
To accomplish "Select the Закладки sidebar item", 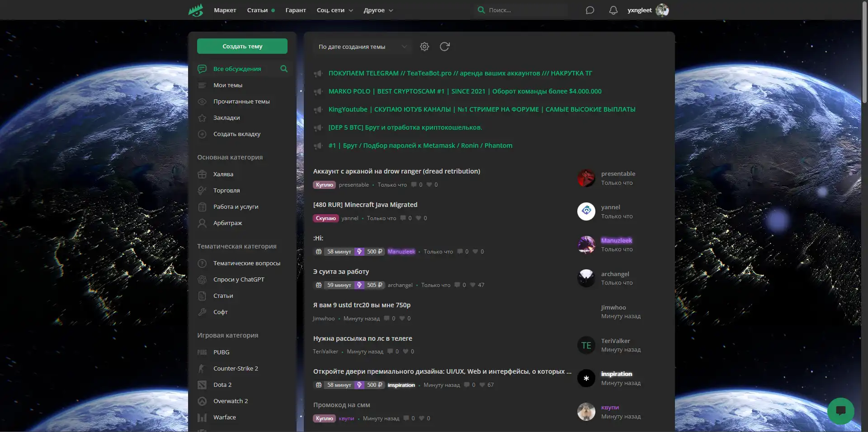I will tap(226, 117).
